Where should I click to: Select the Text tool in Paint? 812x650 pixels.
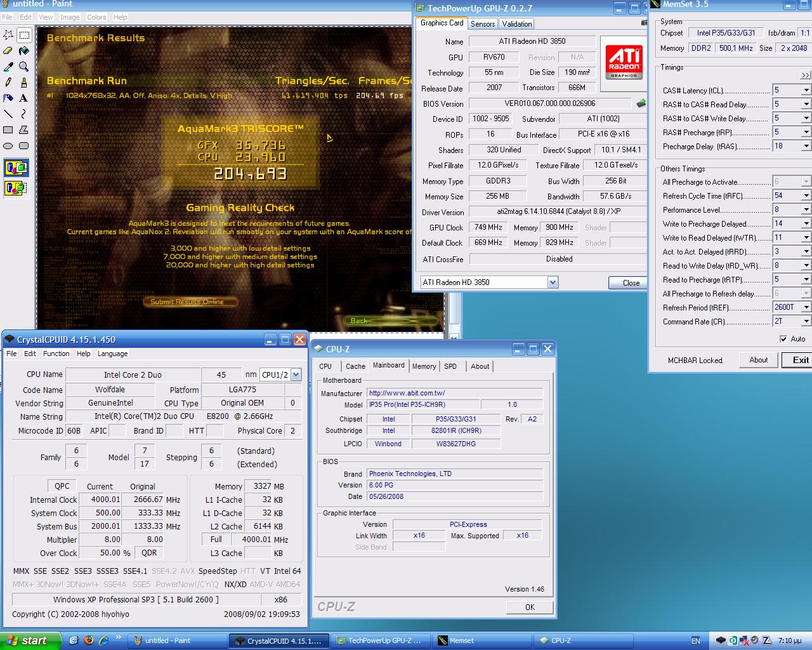24,98
